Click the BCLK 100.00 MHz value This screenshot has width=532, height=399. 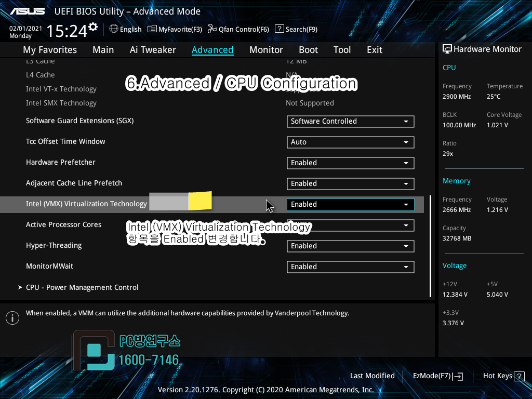click(x=459, y=125)
